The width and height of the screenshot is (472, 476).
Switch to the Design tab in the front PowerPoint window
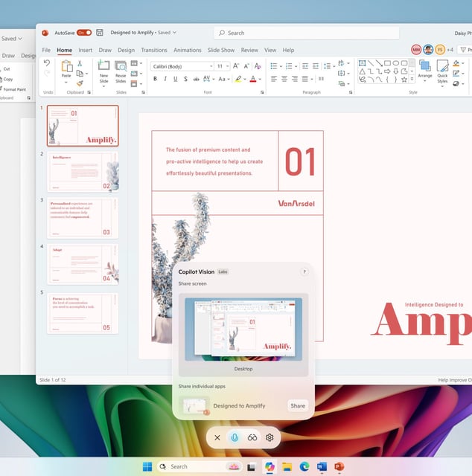point(126,50)
